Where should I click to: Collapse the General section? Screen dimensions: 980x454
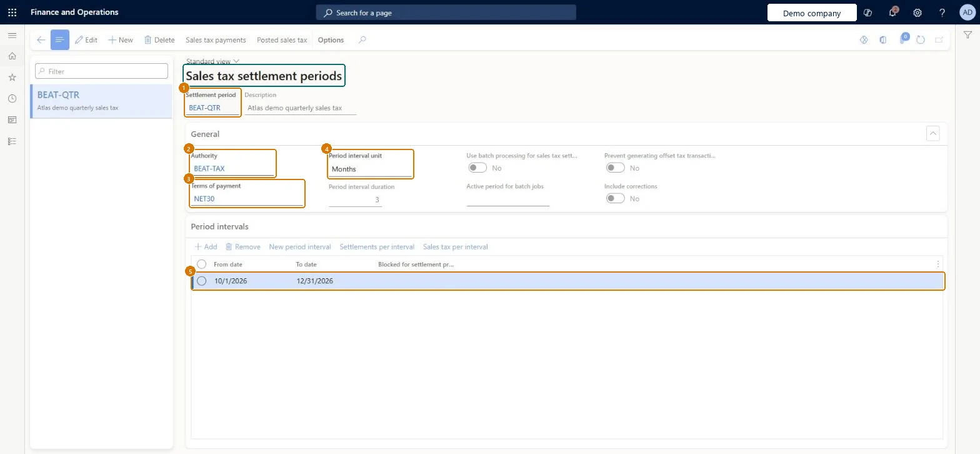pos(932,134)
